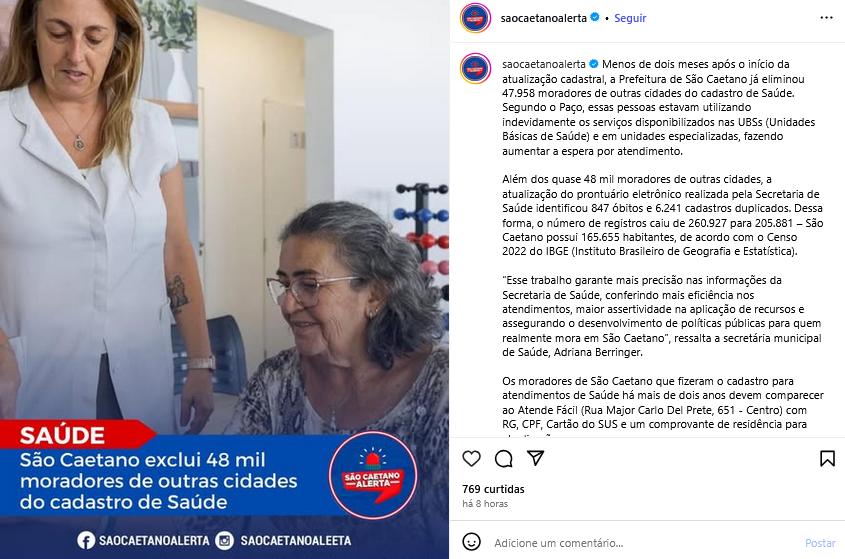Save the post with the bookmark icon

[827, 458]
